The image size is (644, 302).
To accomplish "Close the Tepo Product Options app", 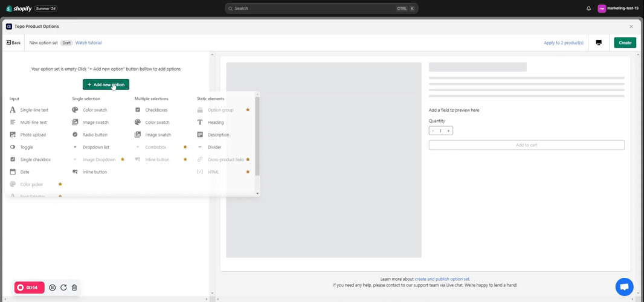I will point(631,27).
